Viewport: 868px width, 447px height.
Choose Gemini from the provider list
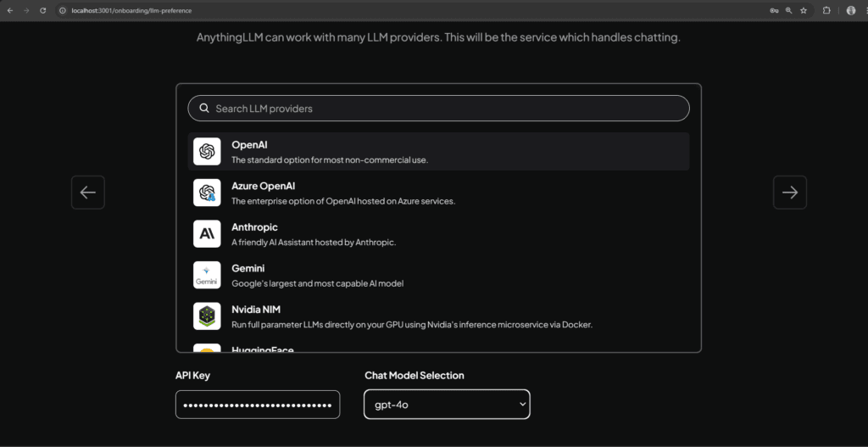438,275
